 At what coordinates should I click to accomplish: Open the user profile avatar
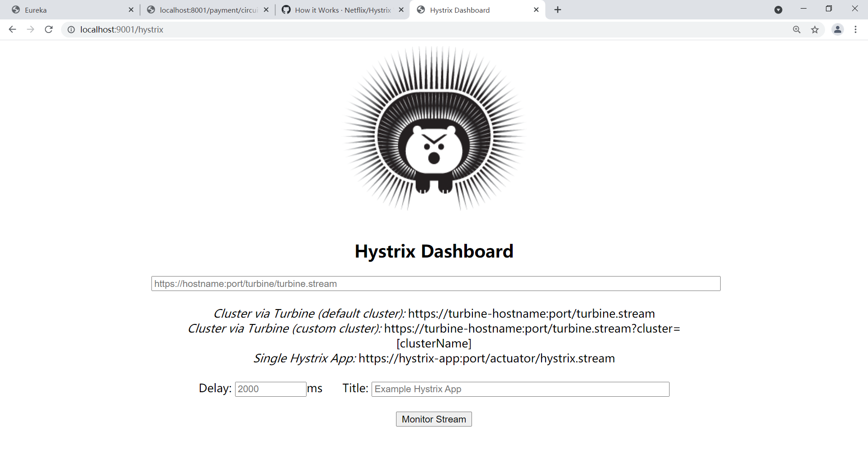coord(838,29)
